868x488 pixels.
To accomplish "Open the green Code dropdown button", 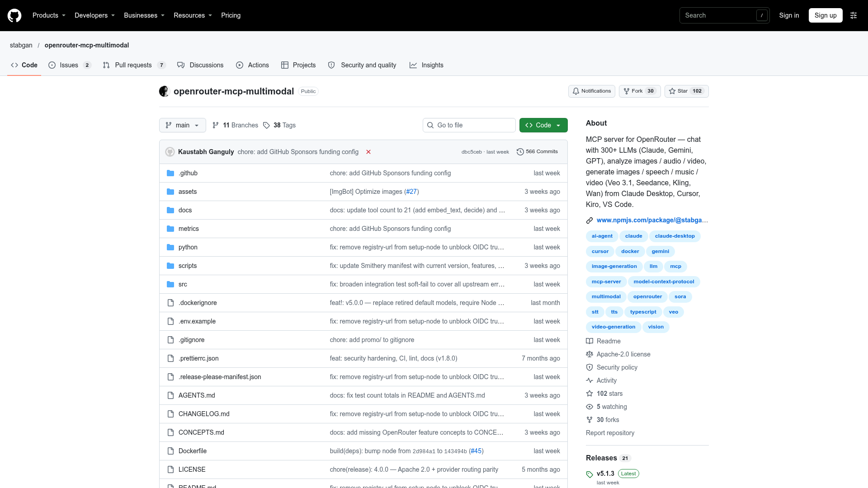I will click(x=543, y=125).
